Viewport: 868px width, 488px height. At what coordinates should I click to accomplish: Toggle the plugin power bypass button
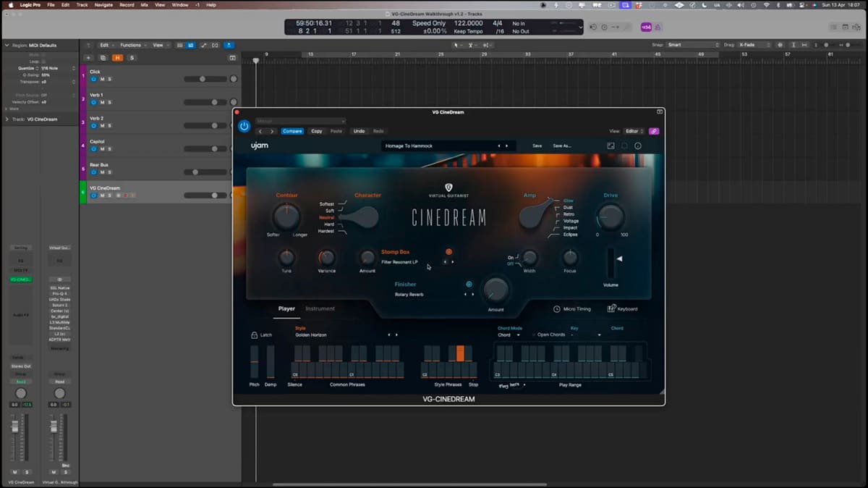coord(244,126)
